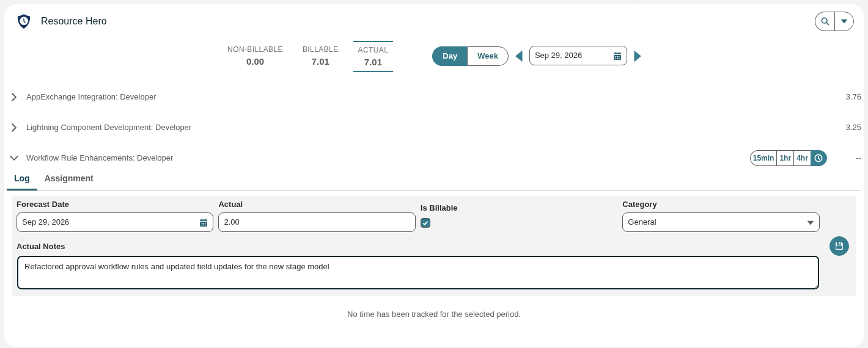Click the 3.76 hours value

click(853, 97)
